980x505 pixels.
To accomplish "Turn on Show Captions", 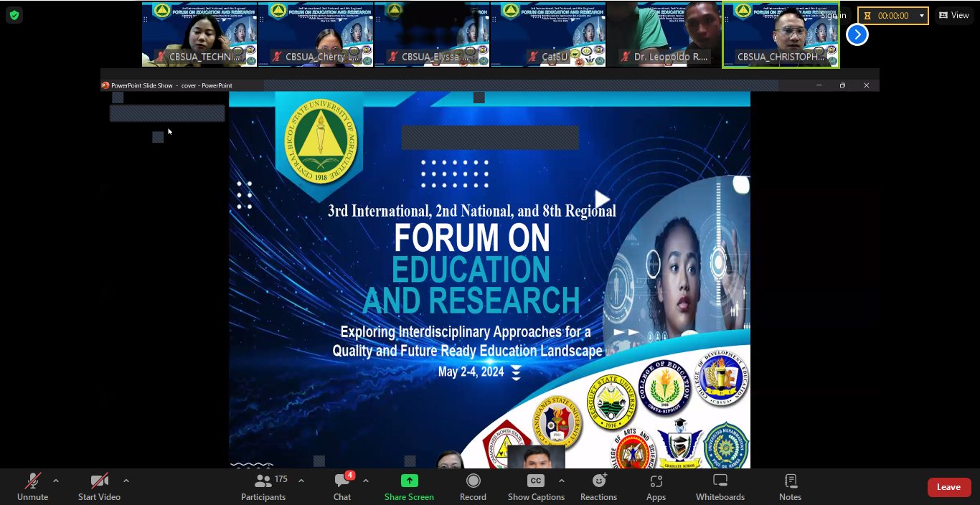I will (x=536, y=487).
